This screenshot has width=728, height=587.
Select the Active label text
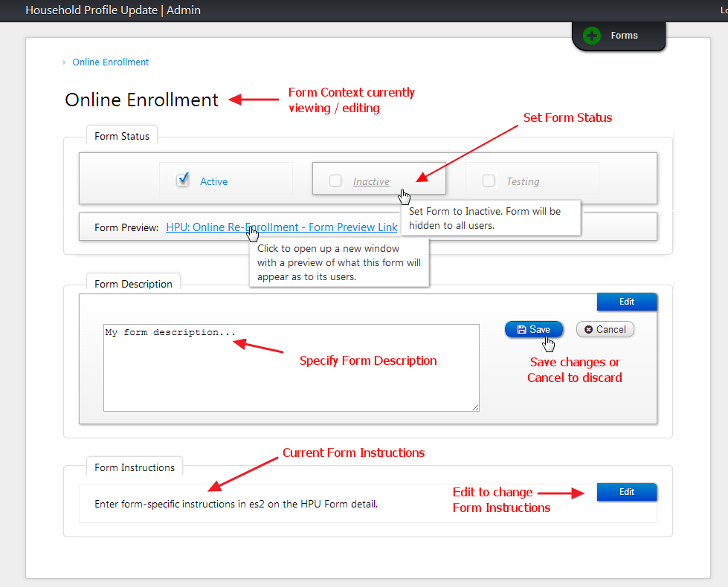click(x=214, y=181)
